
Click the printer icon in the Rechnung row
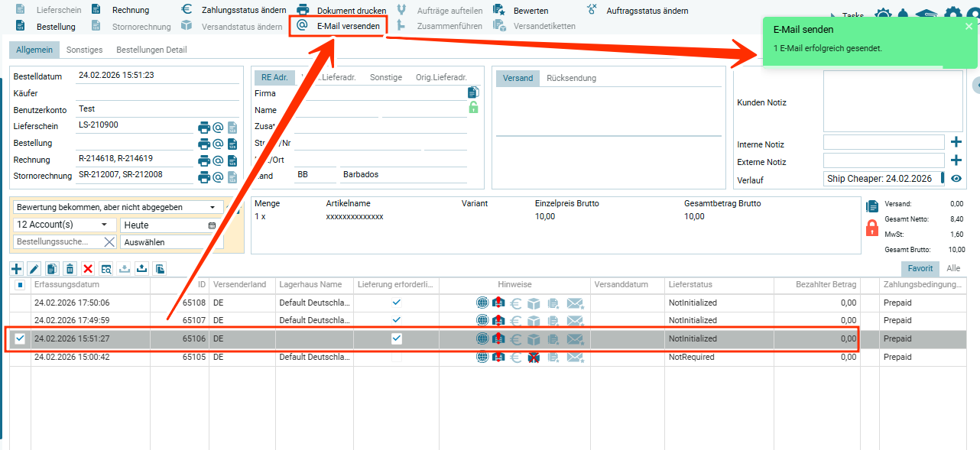(x=204, y=160)
